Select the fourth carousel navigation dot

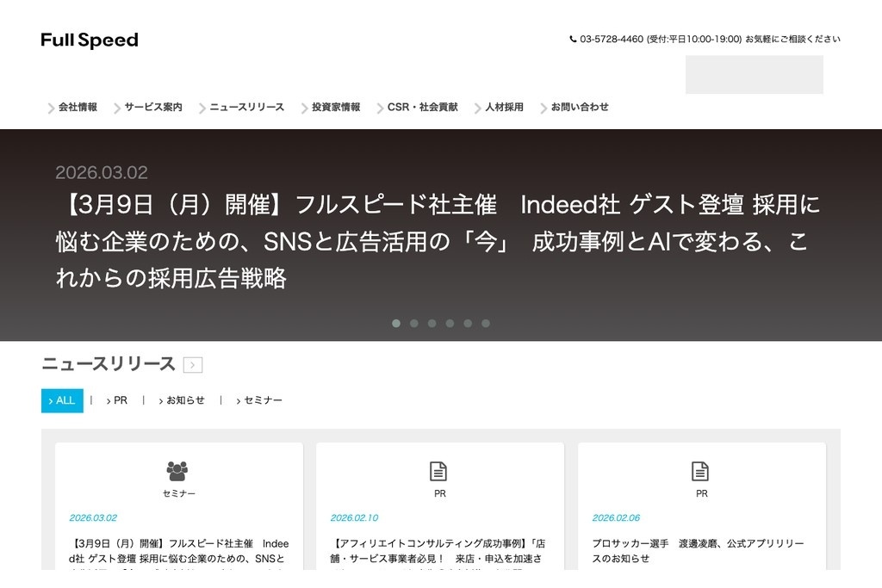(450, 323)
